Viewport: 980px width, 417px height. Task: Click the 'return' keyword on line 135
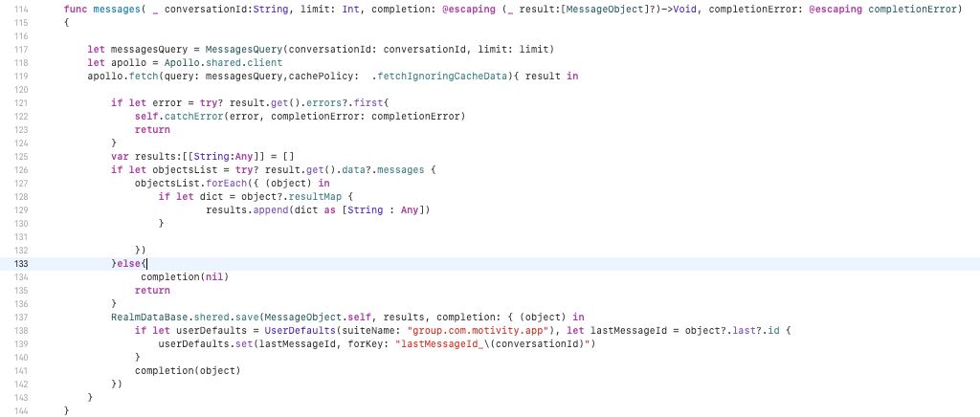click(152, 291)
